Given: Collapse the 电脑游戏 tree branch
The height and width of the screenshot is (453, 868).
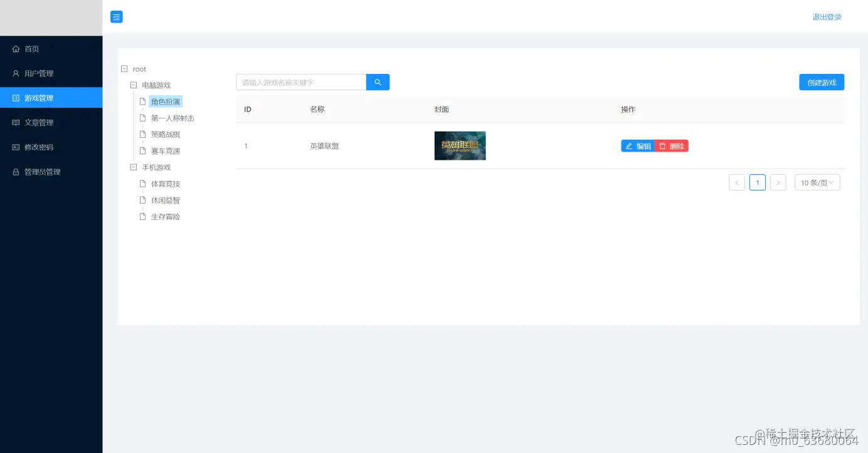Looking at the screenshot, I should tap(133, 85).
